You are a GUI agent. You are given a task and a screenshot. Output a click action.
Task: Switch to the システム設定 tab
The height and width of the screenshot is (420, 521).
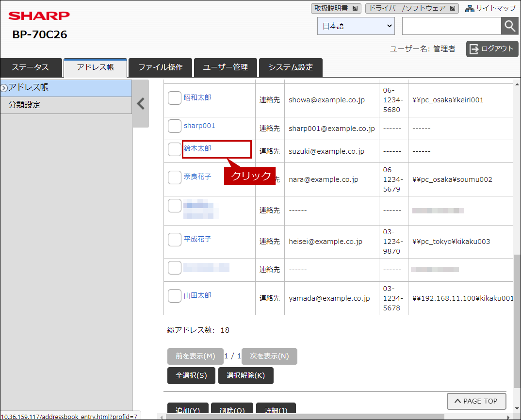291,67
